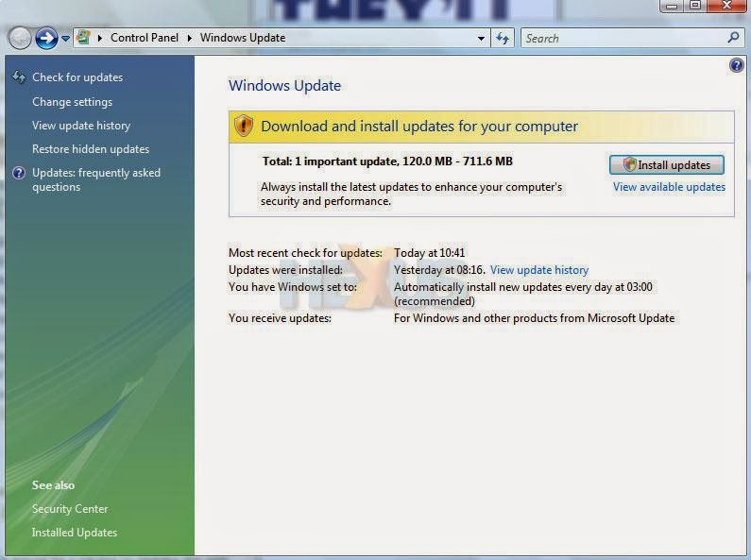Open Change settings in sidebar
751x560 pixels.
[x=73, y=101]
